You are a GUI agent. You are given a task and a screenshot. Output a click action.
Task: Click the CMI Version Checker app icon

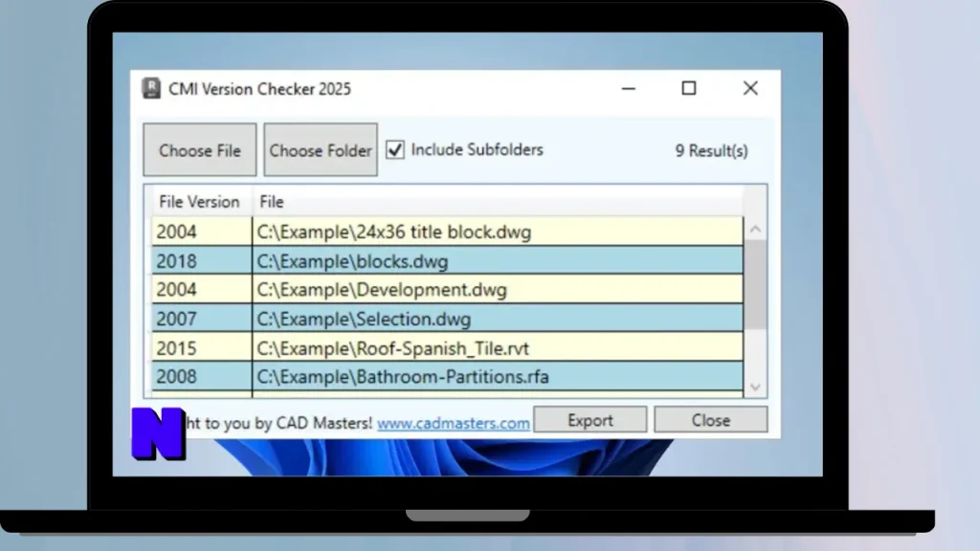click(151, 88)
